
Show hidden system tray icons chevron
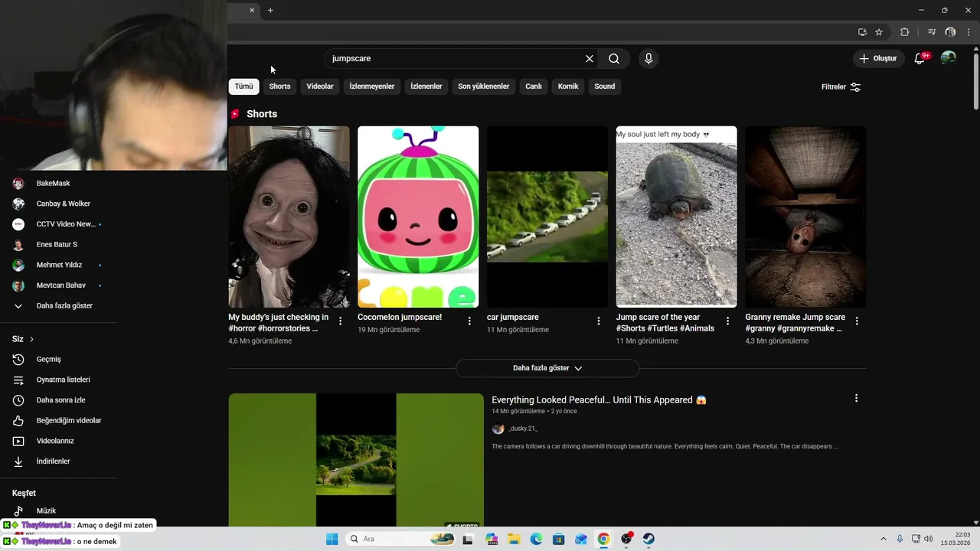pos(883,539)
